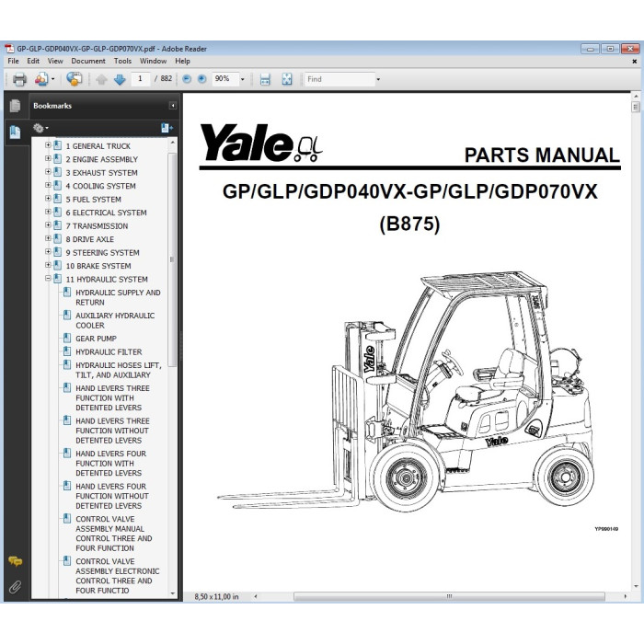This screenshot has height=644, width=644.
Task: Click the collaborate globe icon
Action: [x=75, y=79]
